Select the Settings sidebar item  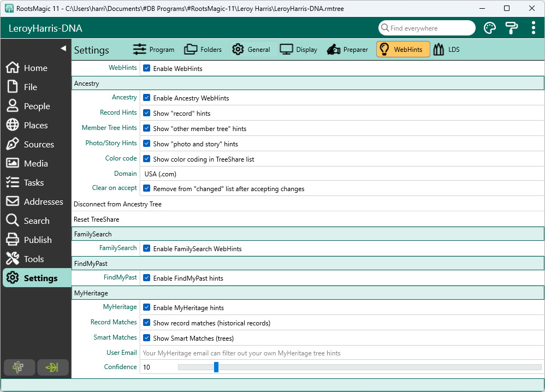[x=37, y=278]
